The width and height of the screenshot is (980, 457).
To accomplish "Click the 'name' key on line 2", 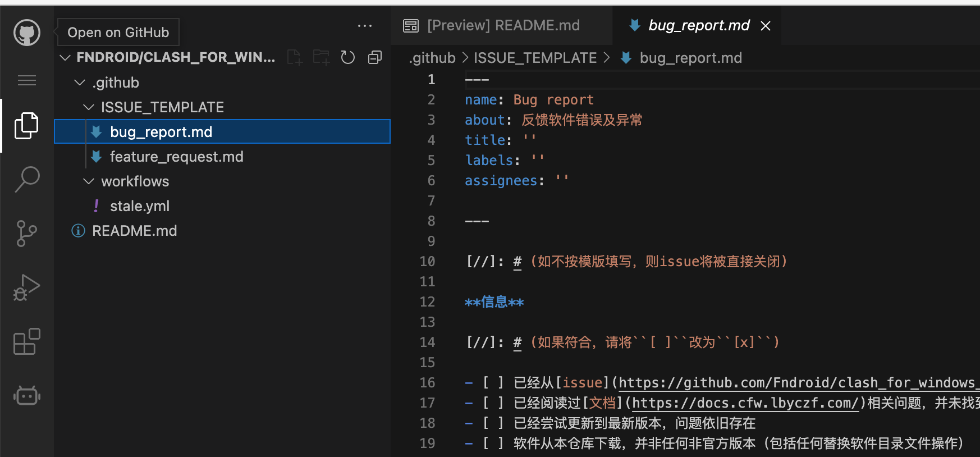I will coord(480,100).
